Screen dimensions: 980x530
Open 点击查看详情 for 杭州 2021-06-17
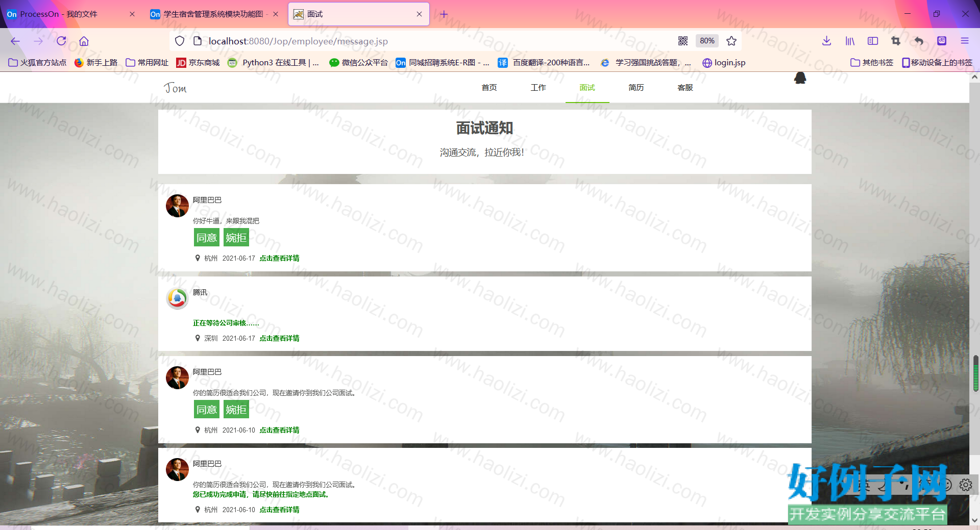(279, 259)
